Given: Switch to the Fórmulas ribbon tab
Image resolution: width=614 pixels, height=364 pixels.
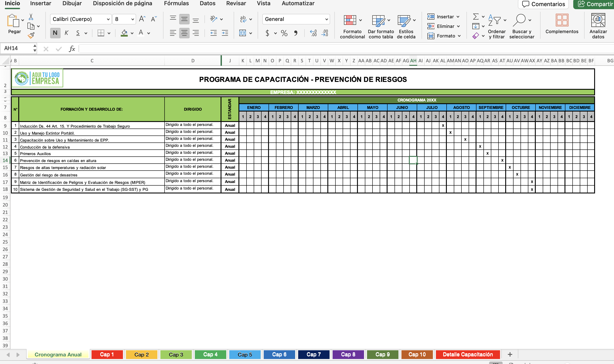Looking at the screenshot, I should point(177,3).
